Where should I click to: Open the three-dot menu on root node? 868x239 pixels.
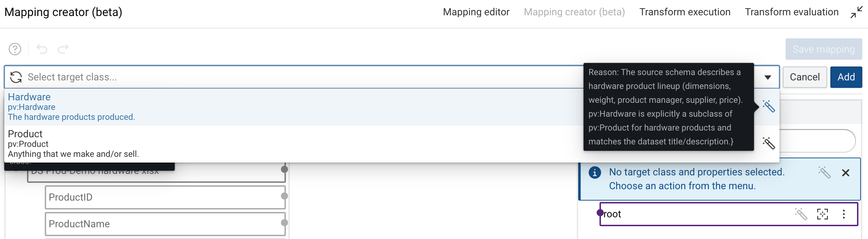(x=844, y=214)
